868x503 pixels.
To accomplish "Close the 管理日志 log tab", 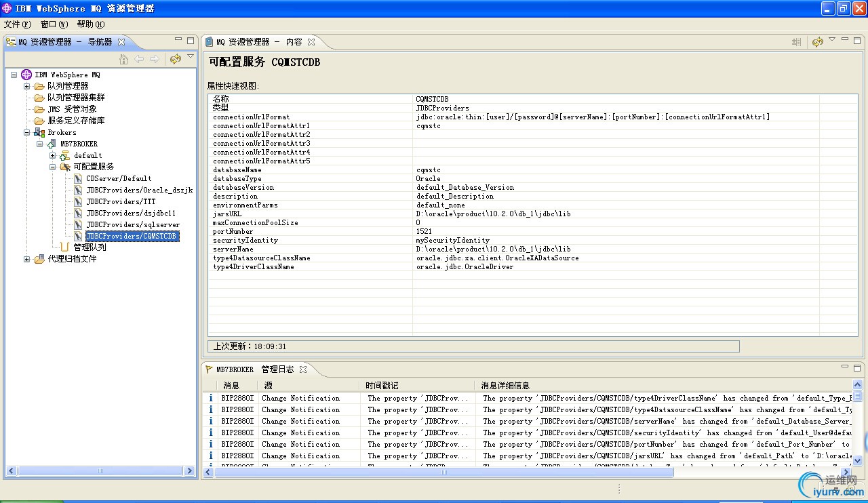I will [x=303, y=369].
